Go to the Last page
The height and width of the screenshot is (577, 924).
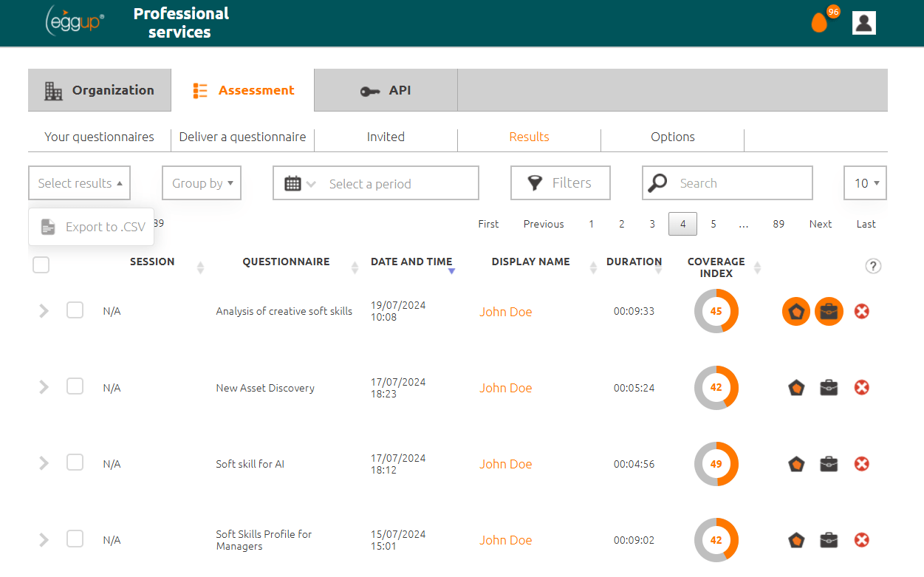tap(866, 224)
